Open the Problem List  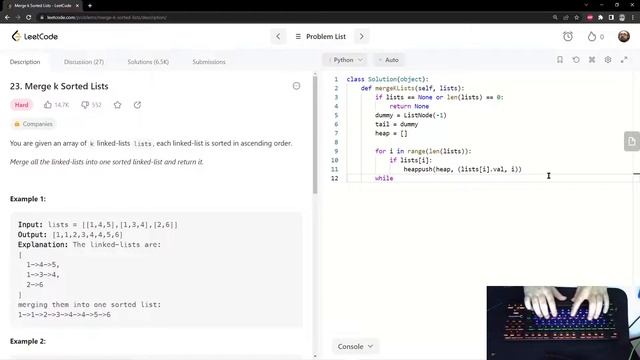point(320,36)
